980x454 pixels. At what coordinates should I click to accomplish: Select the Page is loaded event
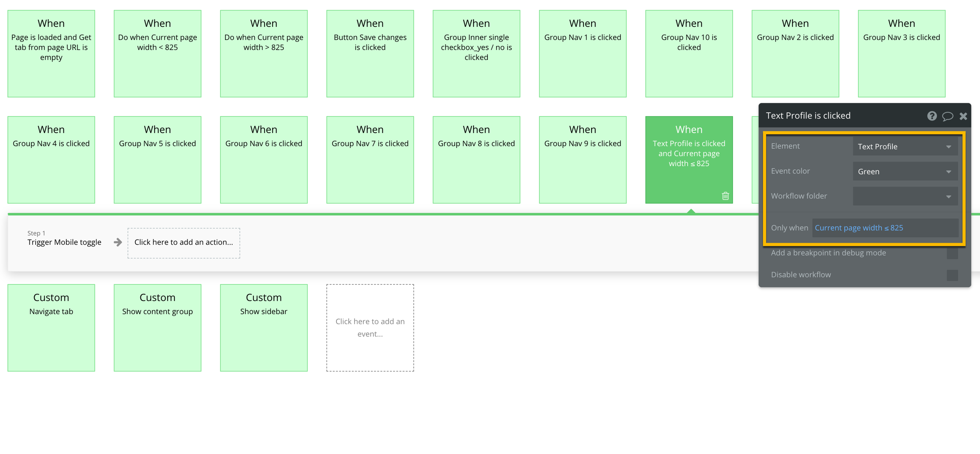click(51, 54)
